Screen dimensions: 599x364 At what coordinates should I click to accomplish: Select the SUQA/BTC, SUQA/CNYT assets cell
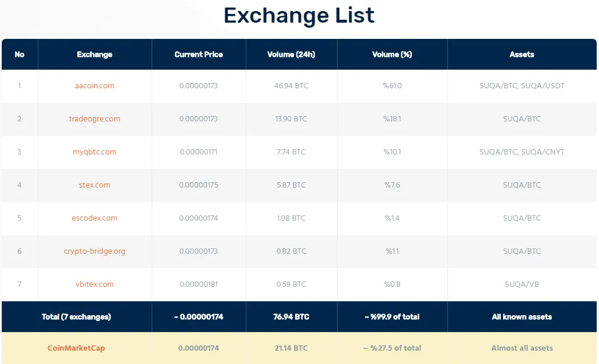[x=522, y=152]
